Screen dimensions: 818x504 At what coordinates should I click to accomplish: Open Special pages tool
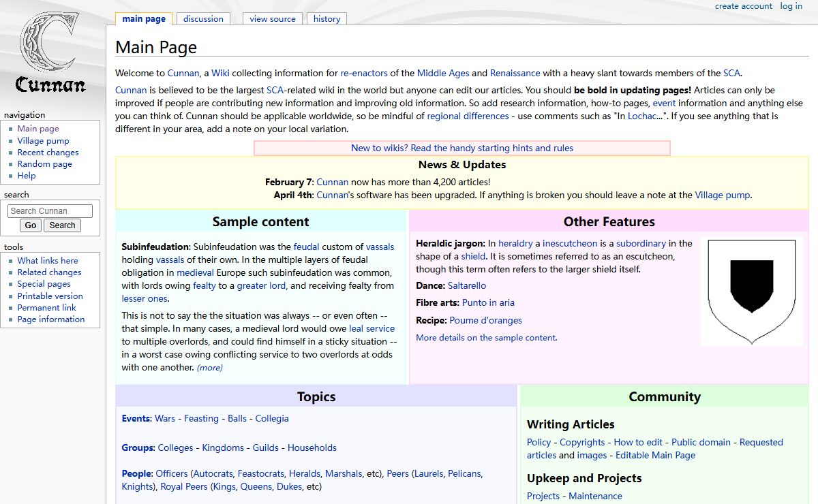44,284
